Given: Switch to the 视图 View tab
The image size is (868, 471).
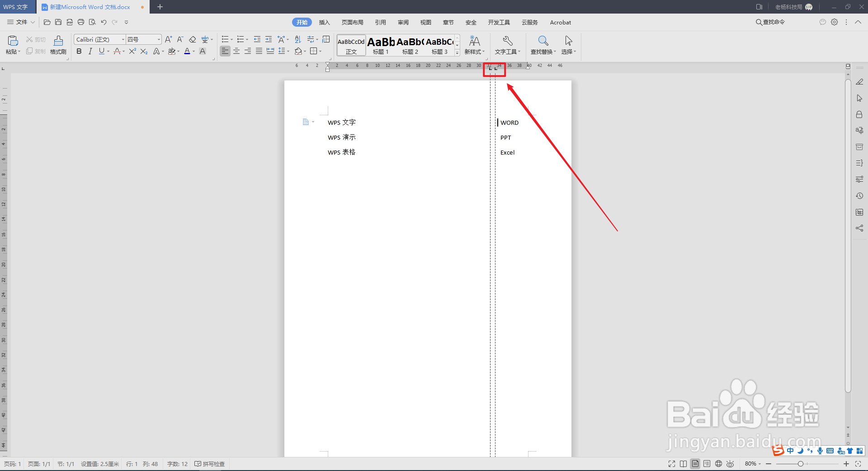Looking at the screenshot, I should [425, 22].
